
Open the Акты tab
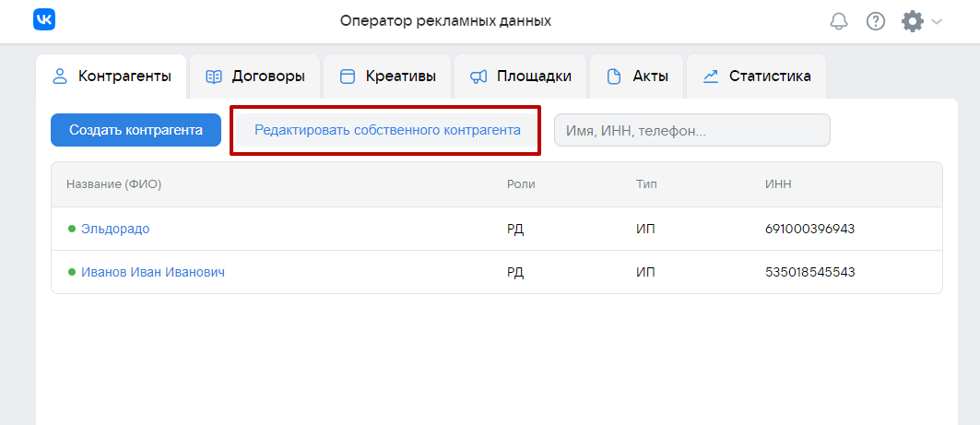(x=638, y=77)
